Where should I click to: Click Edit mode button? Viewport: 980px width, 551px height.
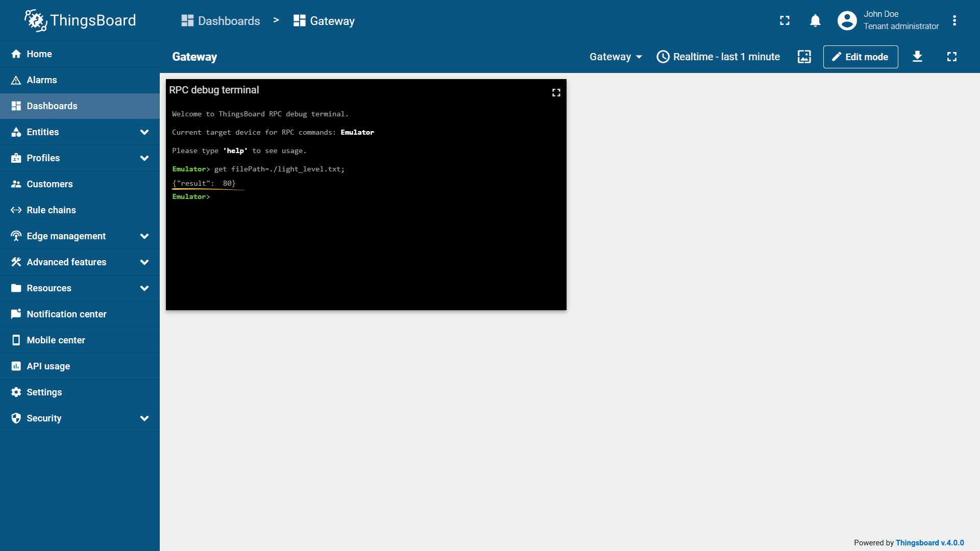pyautogui.click(x=860, y=57)
